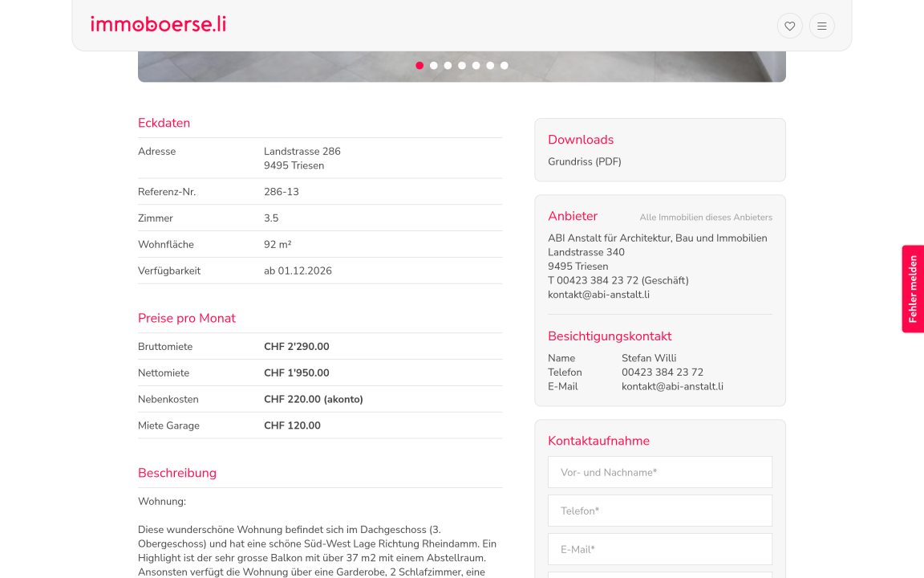This screenshot has width=924, height=578.
Task: Open the hamburger menu
Action: point(821,26)
